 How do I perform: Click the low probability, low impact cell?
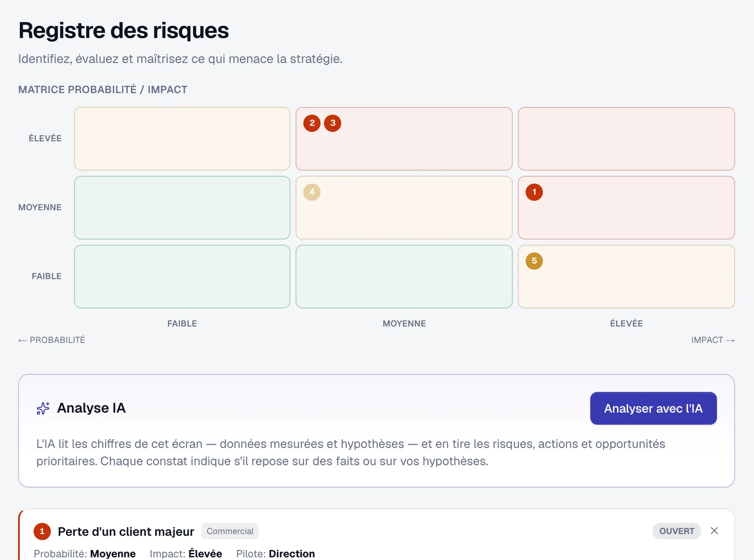[182, 276]
